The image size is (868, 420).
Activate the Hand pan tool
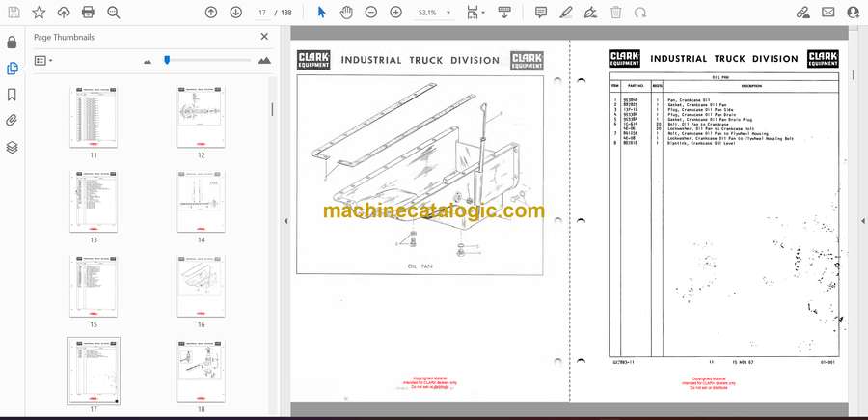tap(346, 13)
